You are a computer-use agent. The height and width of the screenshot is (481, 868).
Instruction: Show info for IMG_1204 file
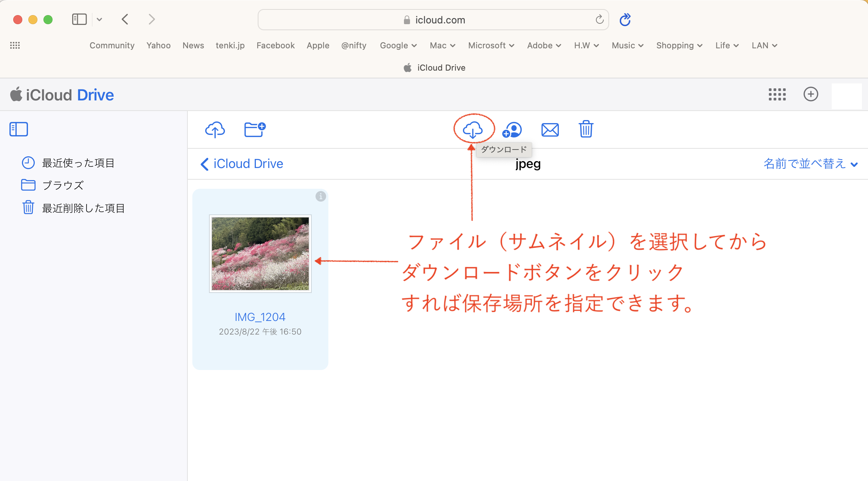(x=320, y=196)
